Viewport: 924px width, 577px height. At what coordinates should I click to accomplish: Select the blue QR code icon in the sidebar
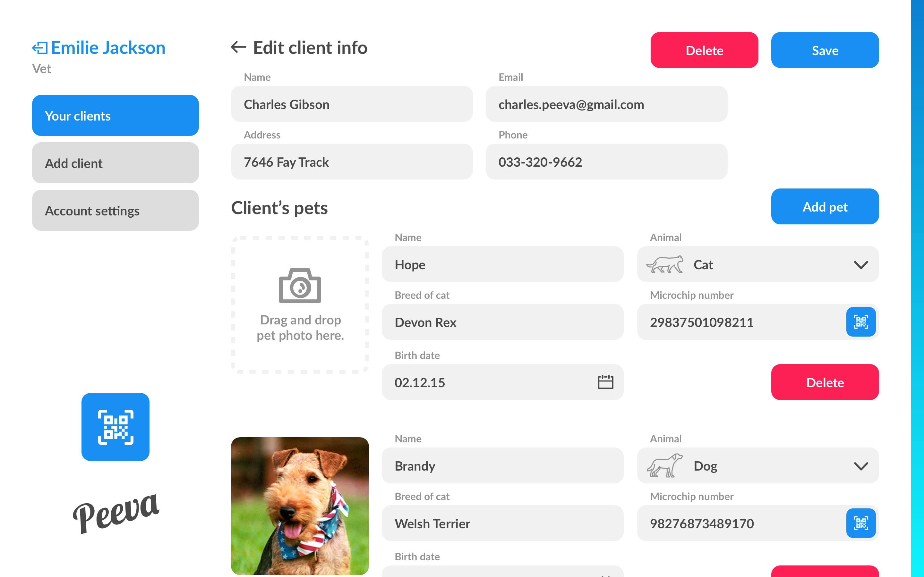tap(115, 427)
